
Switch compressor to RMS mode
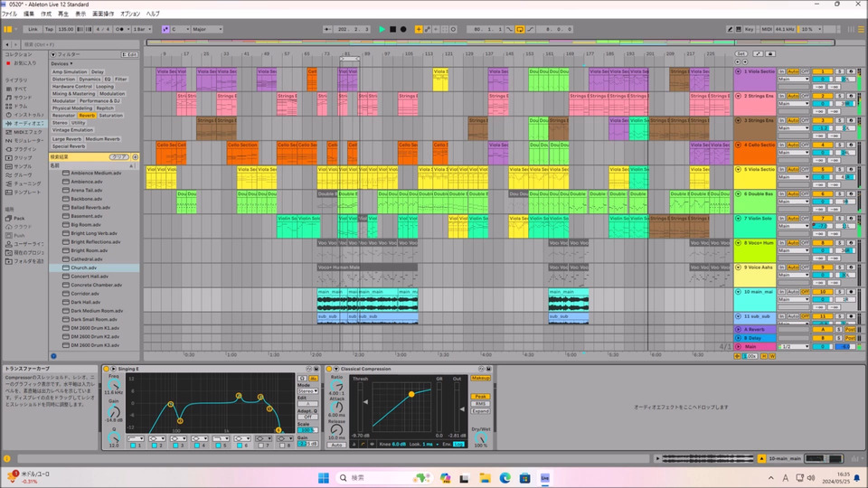480,403
